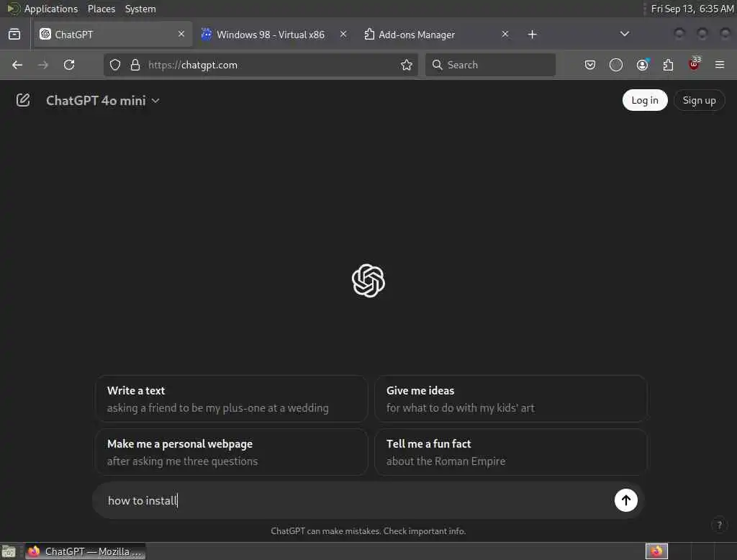Click the show desktop icon in the bottom panel
The height and width of the screenshot is (560, 737).
coord(9,551)
